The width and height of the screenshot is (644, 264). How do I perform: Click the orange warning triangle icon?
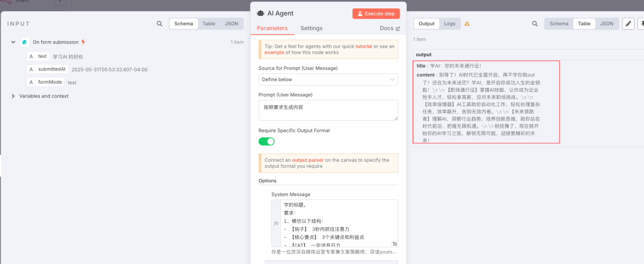pyautogui.click(x=467, y=24)
